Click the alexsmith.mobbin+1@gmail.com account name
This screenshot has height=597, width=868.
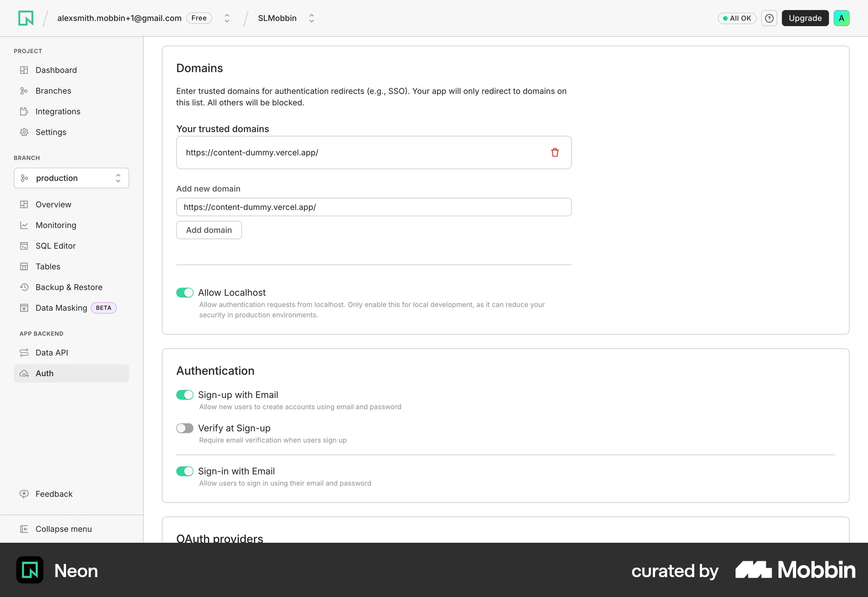(119, 18)
